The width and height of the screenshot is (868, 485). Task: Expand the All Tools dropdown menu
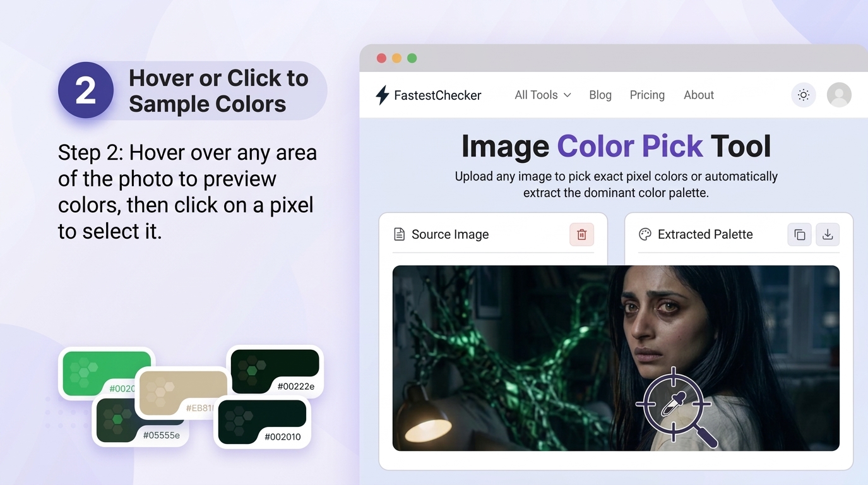pyautogui.click(x=543, y=95)
